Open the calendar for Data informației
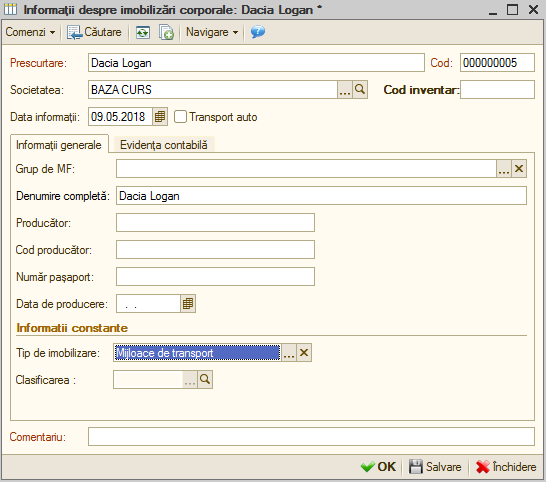Image resolution: width=546 pixels, height=482 pixels. click(160, 117)
